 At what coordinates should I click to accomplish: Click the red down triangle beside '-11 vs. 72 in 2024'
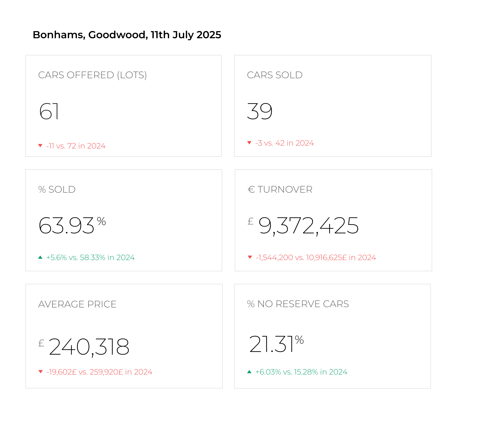pyautogui.click(x=40, y=146)
